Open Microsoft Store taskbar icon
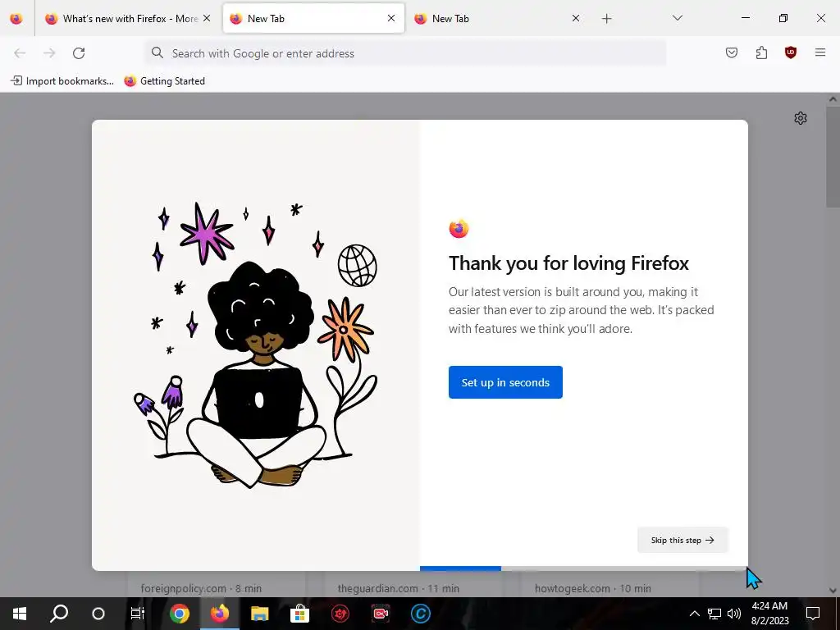Screen dimensions: 840x630 299,614
